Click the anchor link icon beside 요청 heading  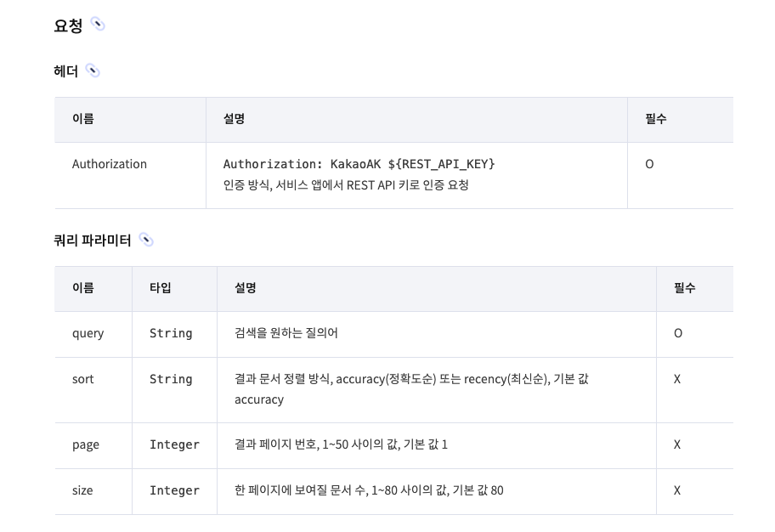tap(98, 25)
